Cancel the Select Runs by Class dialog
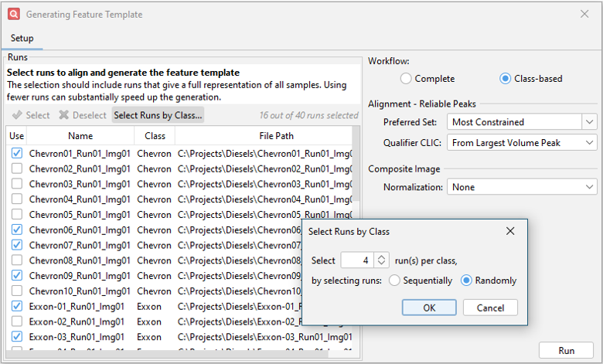 [x=490, y=308]
